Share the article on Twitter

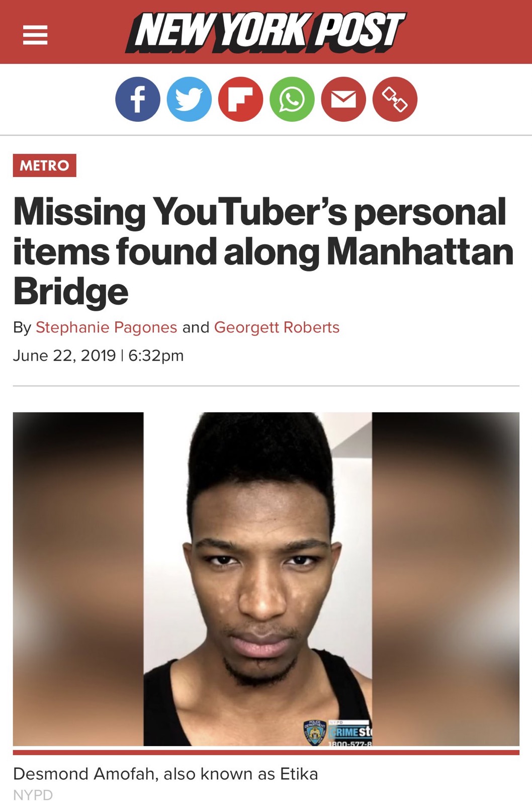(189, 99)
